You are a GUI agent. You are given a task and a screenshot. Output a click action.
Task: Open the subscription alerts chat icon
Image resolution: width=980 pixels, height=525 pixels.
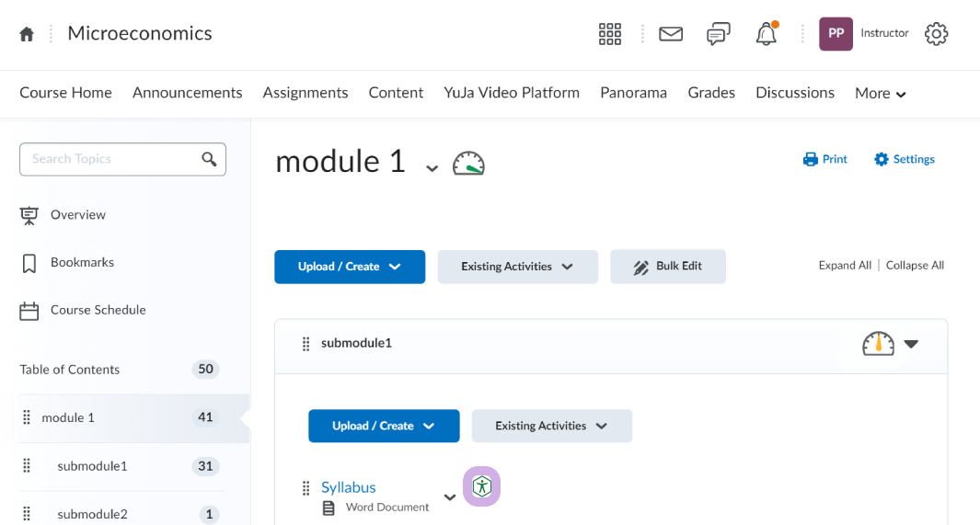[719, 34]
